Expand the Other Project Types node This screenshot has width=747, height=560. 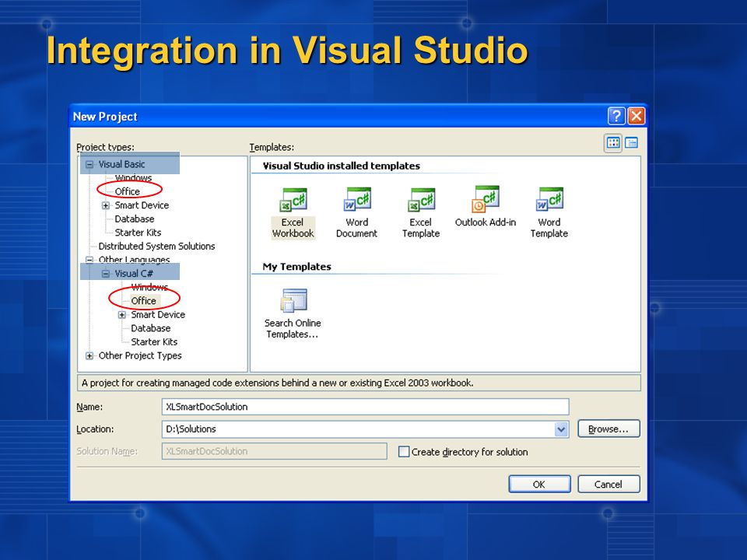coord(89,355)
